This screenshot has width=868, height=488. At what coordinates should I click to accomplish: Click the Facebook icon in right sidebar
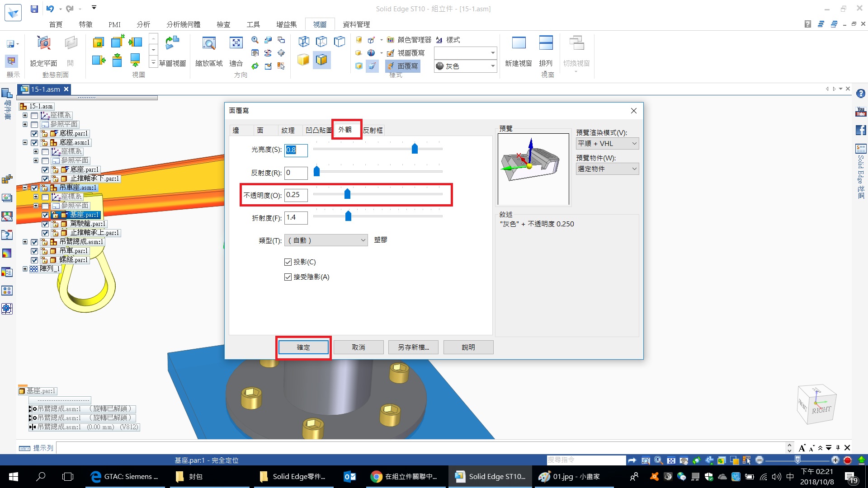[x=861, y=130]
